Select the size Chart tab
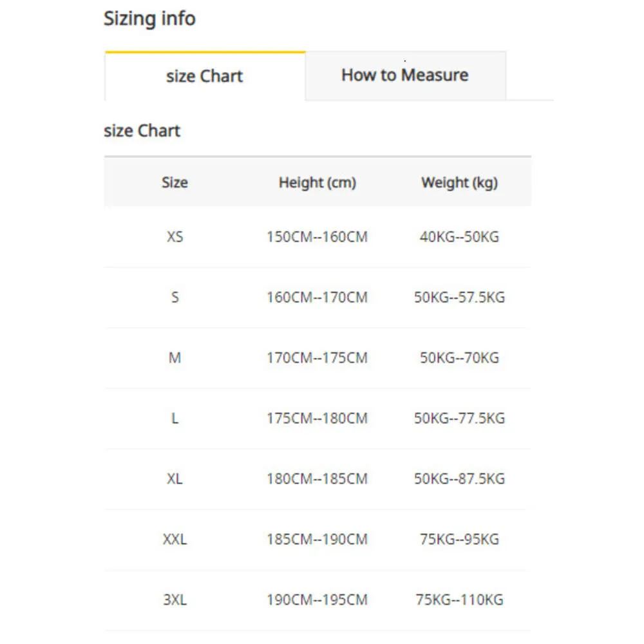 pos(204,76)
